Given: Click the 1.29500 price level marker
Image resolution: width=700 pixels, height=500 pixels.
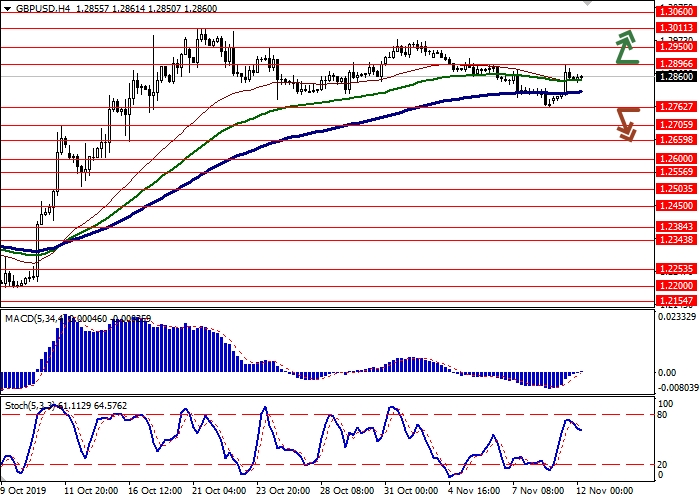Looking at the screenshot, I should [676, 46].
